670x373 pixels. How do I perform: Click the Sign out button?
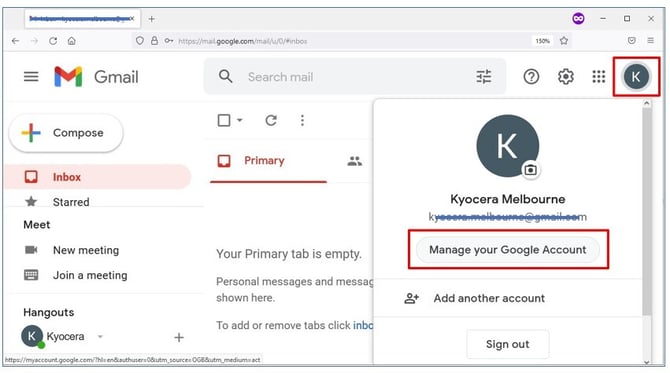tap(508, 344)
